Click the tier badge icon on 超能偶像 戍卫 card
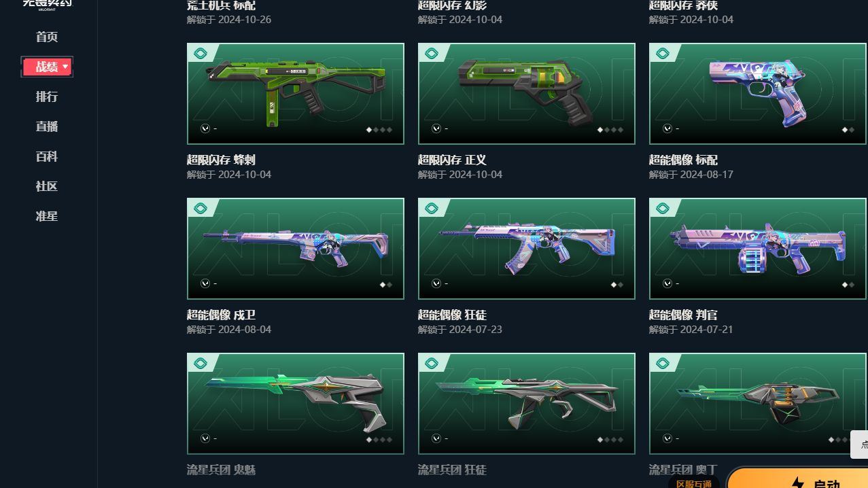868x488 pixels. click(x=201, y=208)
